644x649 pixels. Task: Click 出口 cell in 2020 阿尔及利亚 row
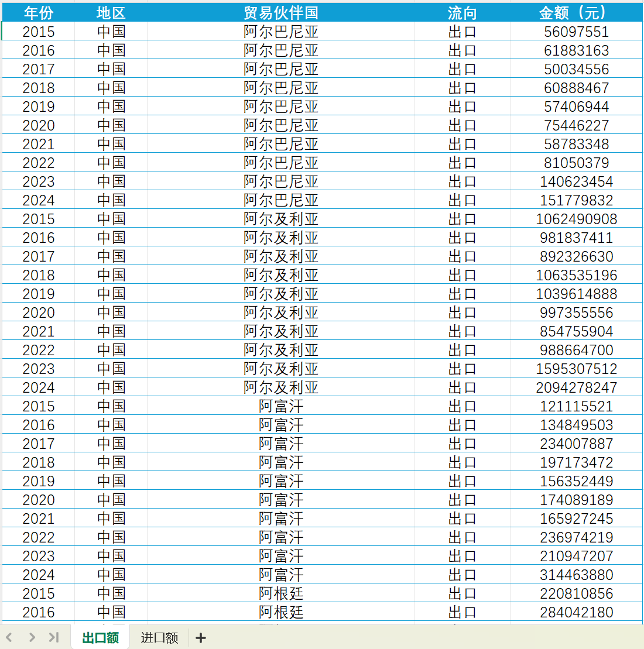pos(462,313)
